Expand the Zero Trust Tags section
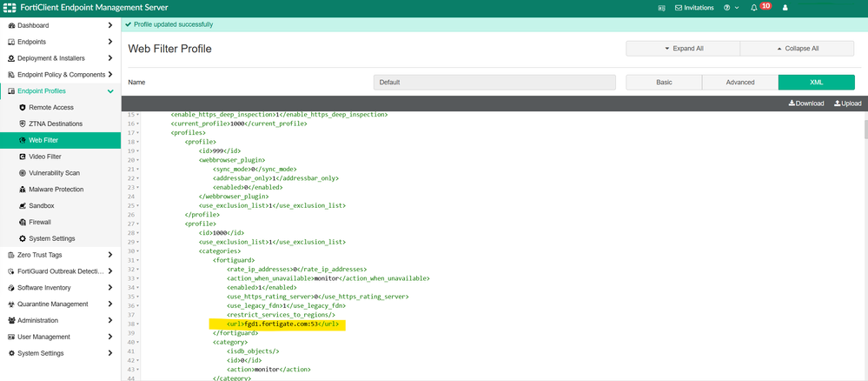The height and width of the screenshot is (381, 868). tap(110, 255)
